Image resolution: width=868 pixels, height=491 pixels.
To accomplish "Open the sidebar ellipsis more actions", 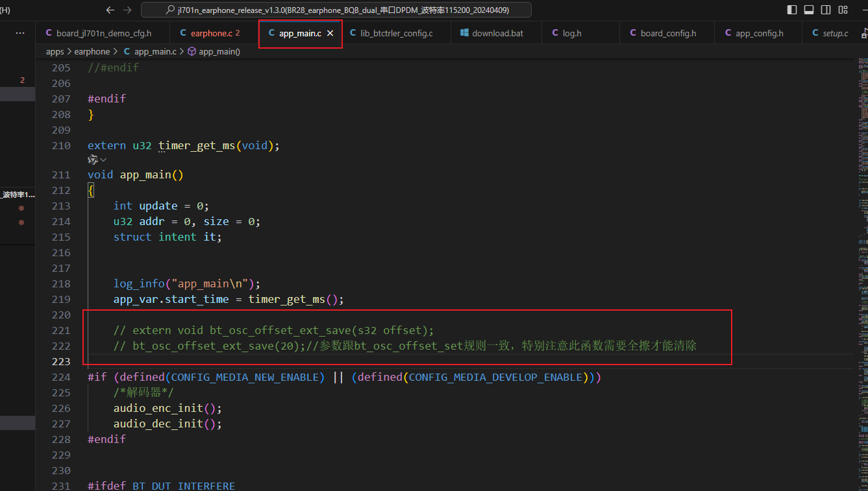I will tap(20, 32).
